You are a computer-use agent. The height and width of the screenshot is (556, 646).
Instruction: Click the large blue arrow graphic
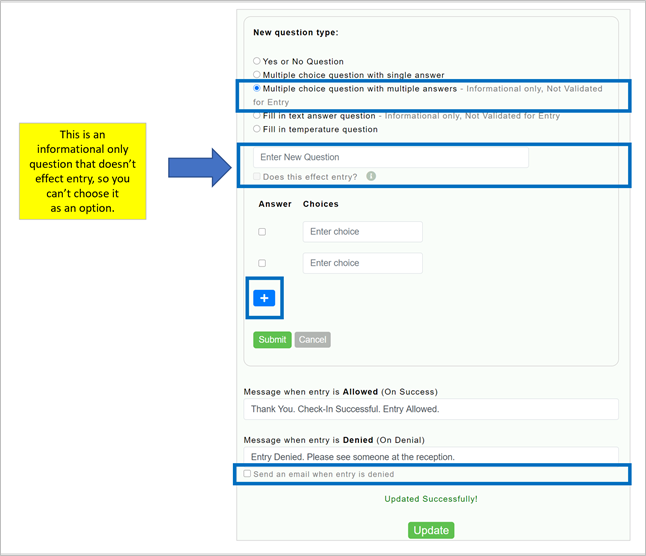(199, 166)
